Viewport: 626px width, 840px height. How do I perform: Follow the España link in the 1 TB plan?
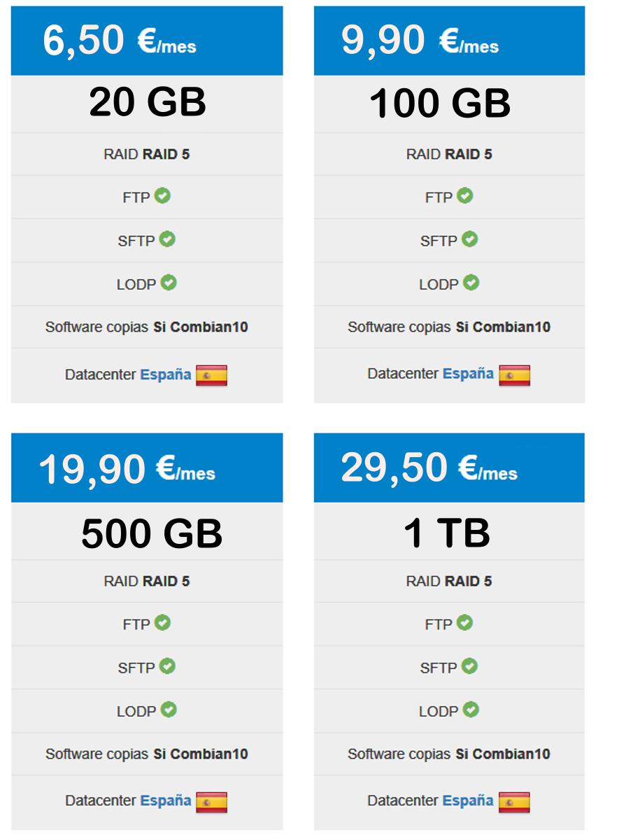coord(468,801)
